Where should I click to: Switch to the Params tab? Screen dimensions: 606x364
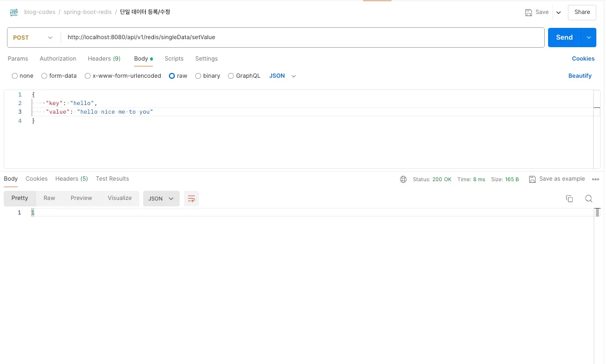(18, 59)
